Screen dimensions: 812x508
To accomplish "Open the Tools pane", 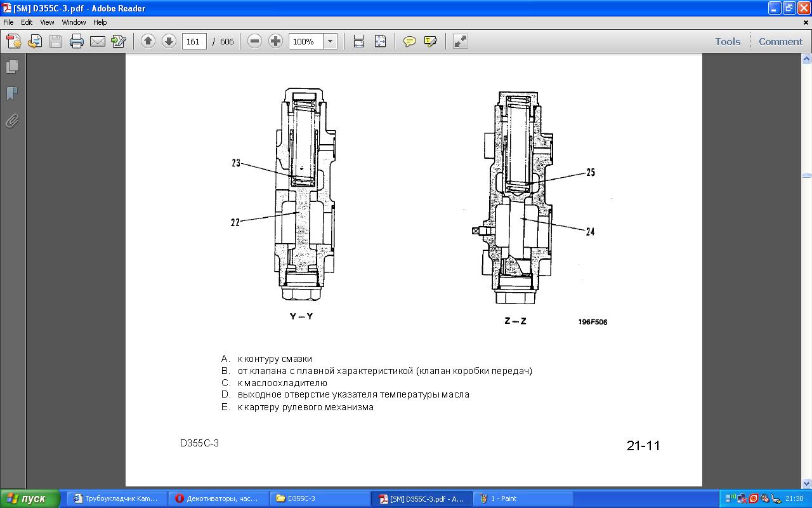I will pos(728,41).
